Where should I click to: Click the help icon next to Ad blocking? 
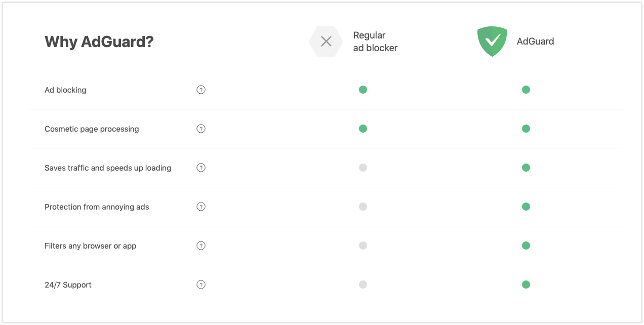[x=201, y=90]
